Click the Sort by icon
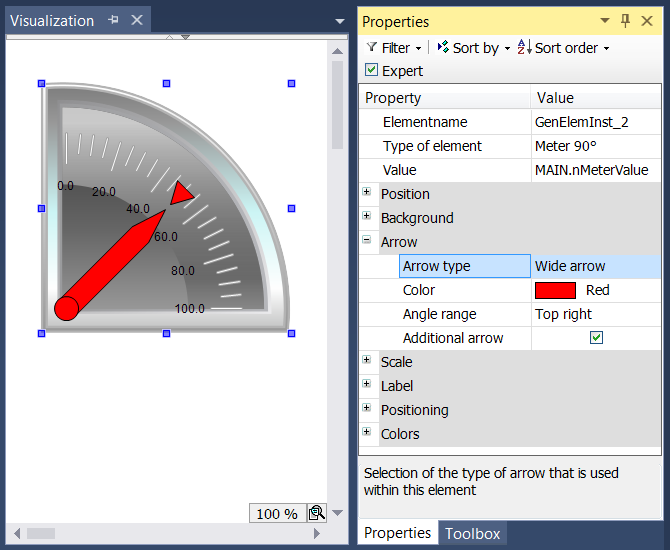The height and width of the screenshot is (550, 670). 443,47
